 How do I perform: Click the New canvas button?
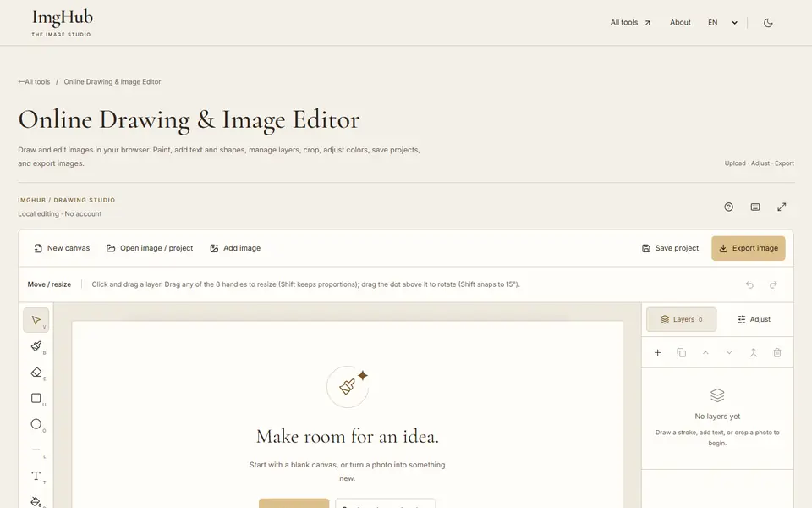[x=62, y=248]
